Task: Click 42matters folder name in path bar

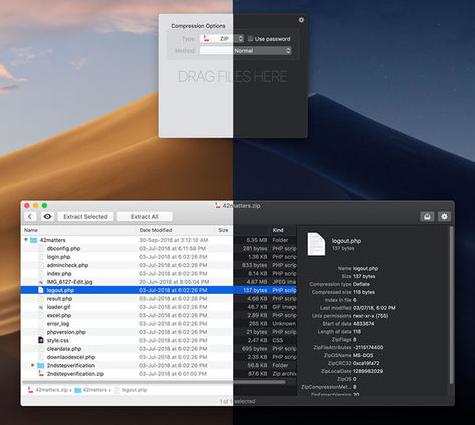Action: (x=95, y=390)
